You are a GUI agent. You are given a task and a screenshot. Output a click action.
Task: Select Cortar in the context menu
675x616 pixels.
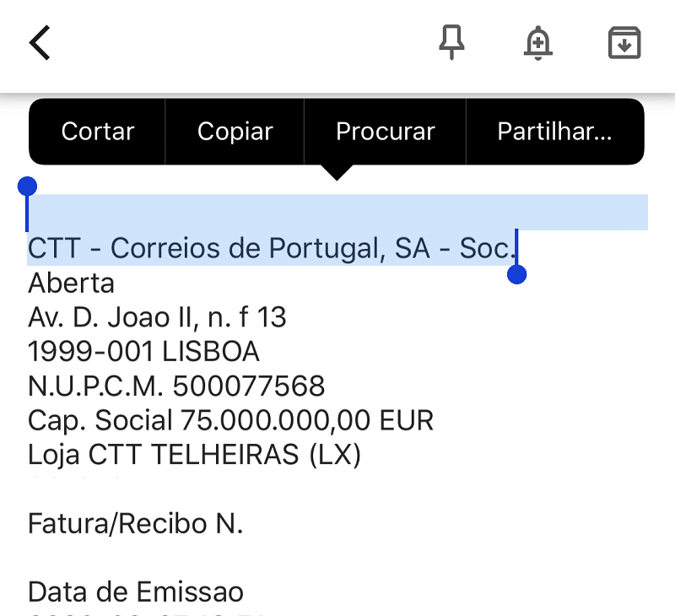pos(98,132)
